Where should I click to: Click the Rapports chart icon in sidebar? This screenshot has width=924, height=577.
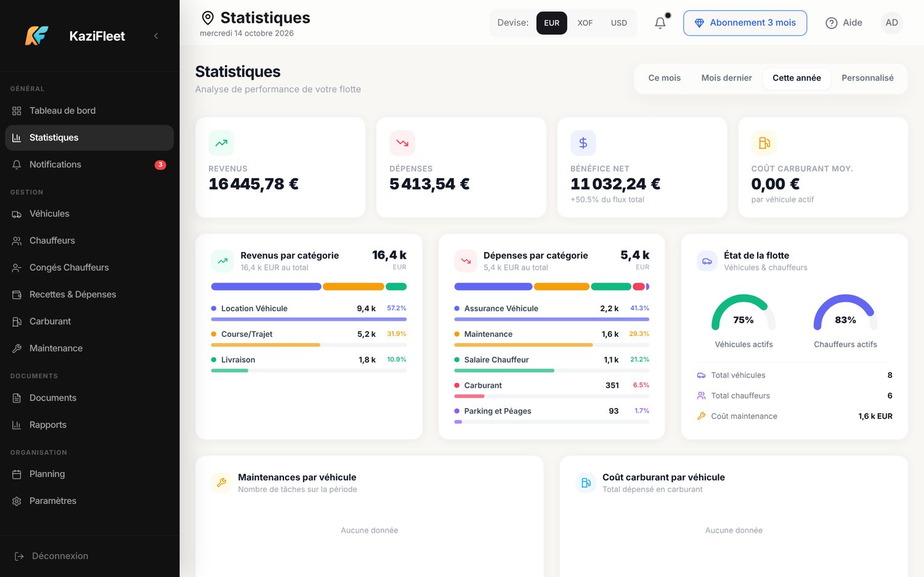pos(17,425)
